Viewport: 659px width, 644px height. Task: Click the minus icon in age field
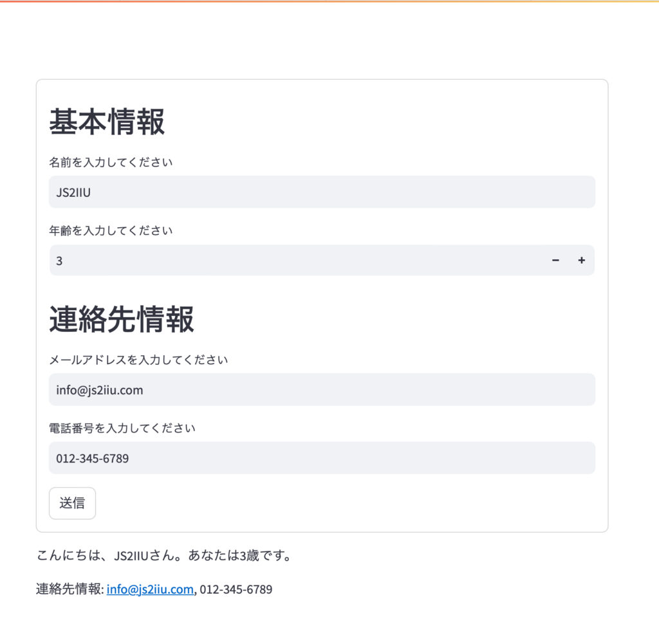555,261
